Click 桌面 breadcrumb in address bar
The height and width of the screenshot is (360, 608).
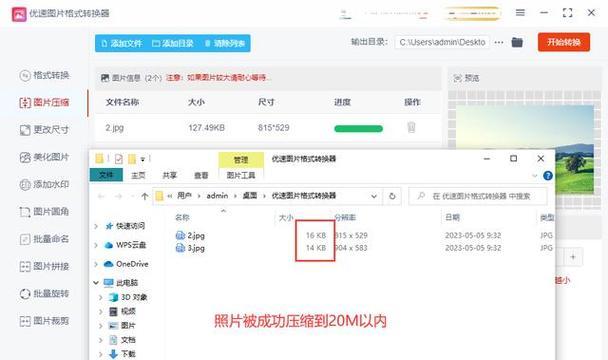[250, 196]
